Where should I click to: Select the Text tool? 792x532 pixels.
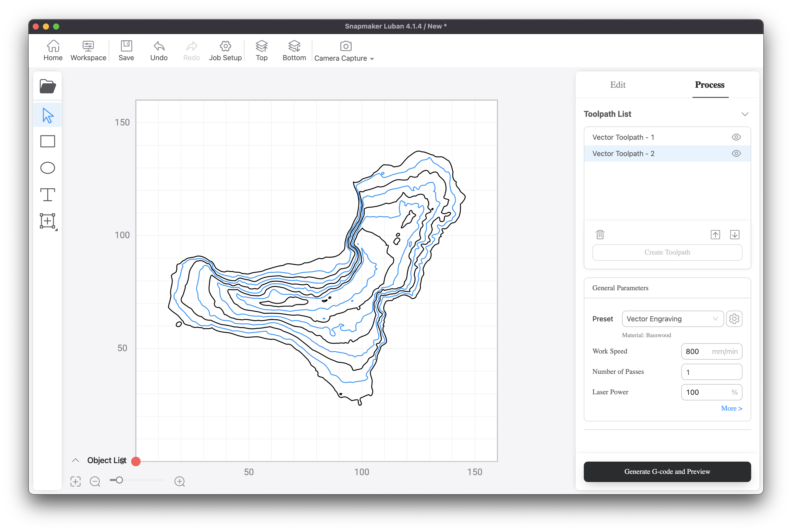click(47, 194)
